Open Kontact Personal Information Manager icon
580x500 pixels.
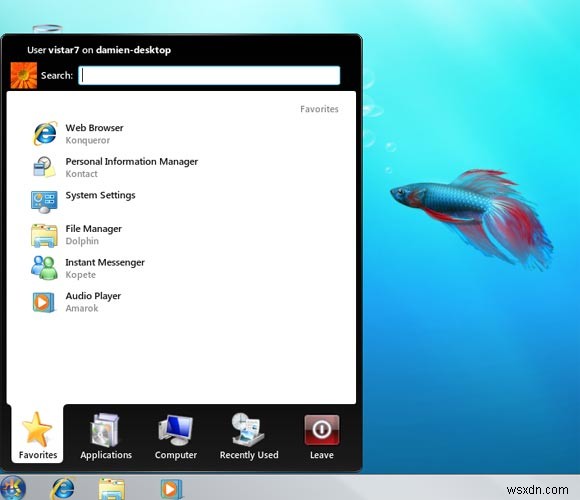(44, 167)
